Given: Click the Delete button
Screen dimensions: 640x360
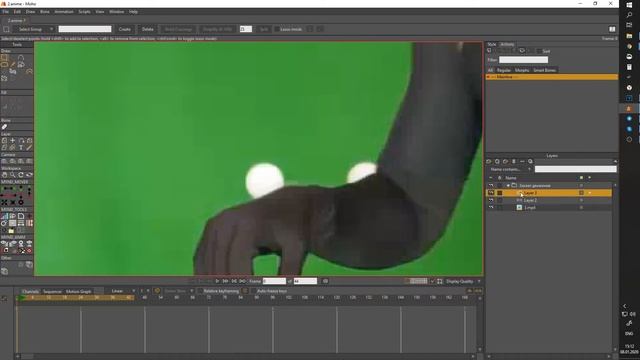Looking at the screenshot, I should (148, 29).
